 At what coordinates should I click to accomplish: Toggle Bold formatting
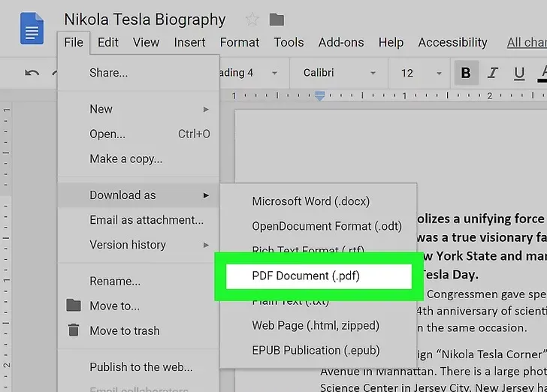coord(466,73)
